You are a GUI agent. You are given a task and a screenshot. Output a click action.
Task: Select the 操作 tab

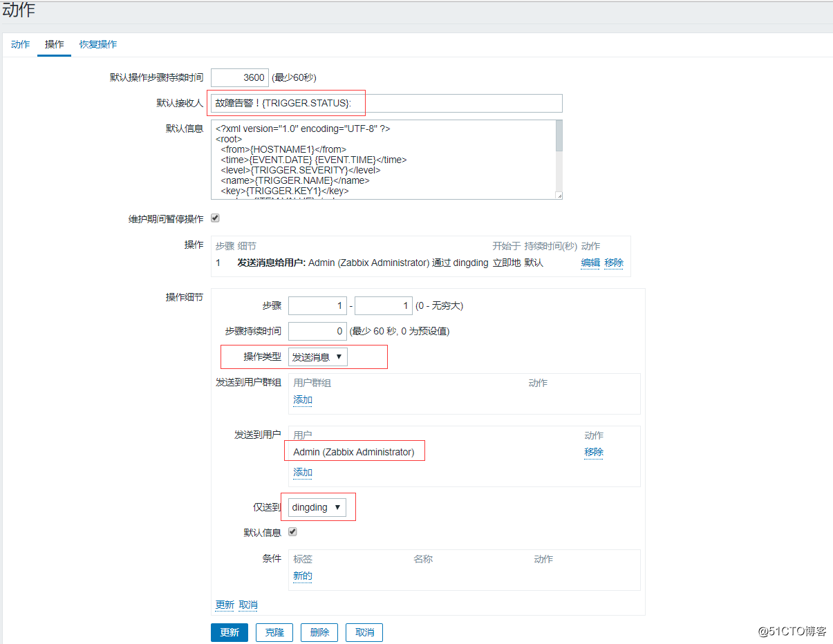53,44
